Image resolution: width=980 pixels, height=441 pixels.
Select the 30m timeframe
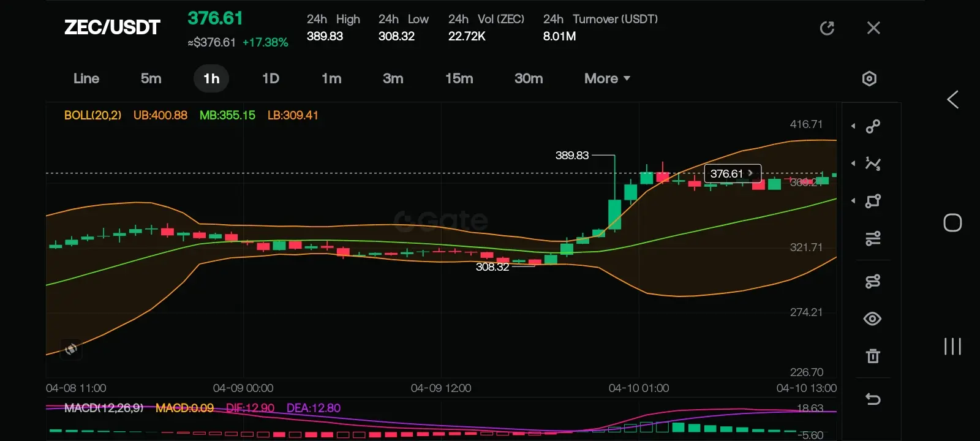(x=529, y=78)
